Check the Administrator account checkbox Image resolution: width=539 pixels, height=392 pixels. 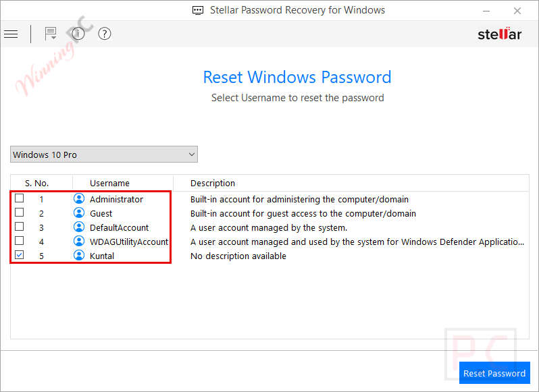[x=19, y=198]
